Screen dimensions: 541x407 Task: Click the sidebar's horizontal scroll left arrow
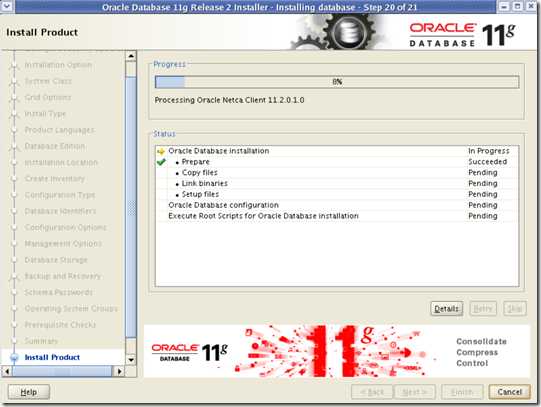coord(7,371)
